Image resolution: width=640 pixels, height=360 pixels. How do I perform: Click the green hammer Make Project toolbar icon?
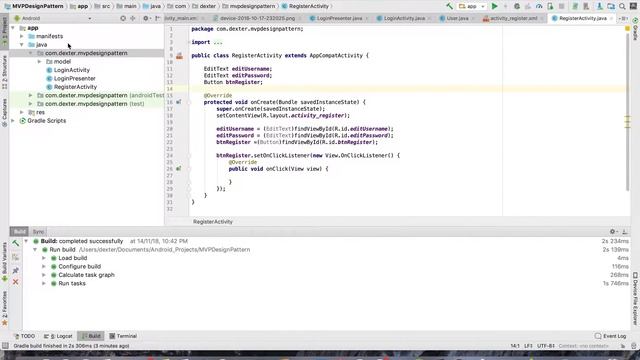tap(449, 6)
